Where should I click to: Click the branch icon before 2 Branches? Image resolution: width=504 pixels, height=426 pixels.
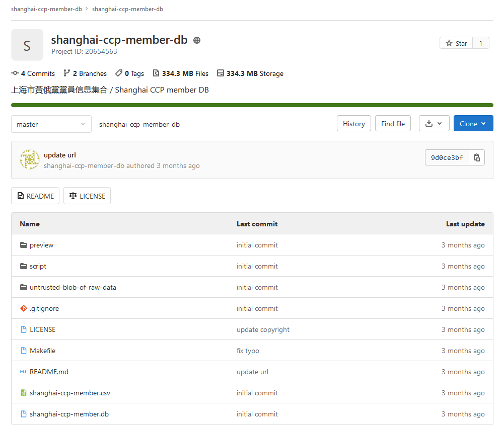pyautogui.click(x=66, y=73)
